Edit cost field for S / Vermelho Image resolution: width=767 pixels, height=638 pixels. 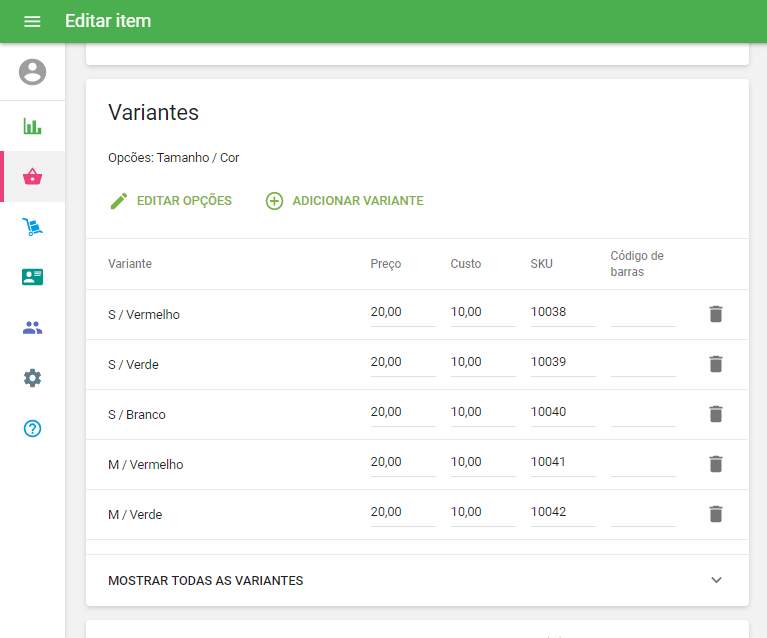click(483, 313)
